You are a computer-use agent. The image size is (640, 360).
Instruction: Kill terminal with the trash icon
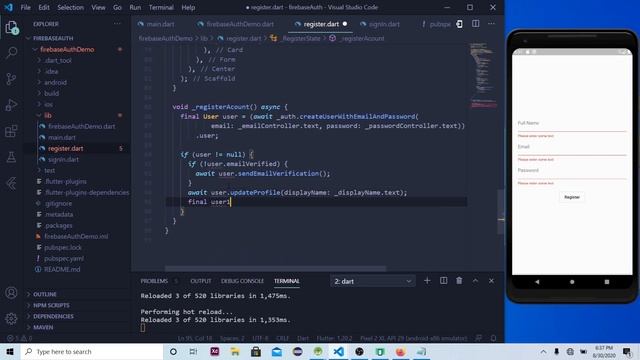tap(459, 281)
